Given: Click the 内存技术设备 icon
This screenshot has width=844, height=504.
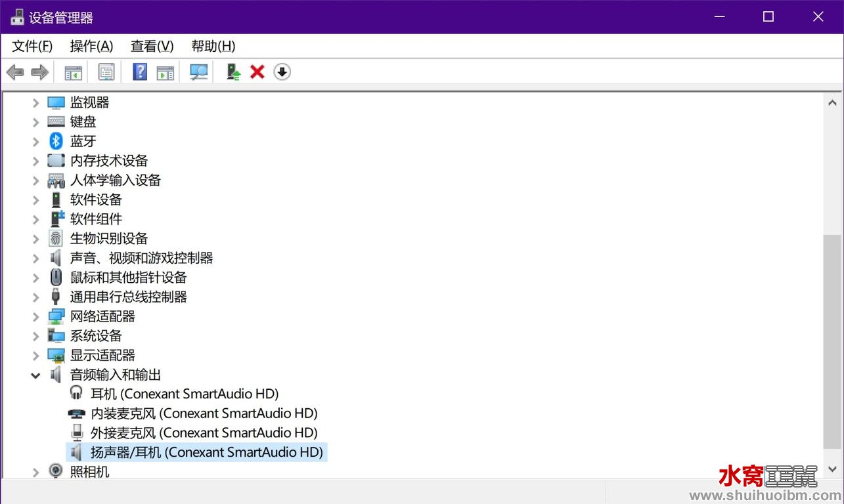Looking at the screenshot, I should coord(56,161).
